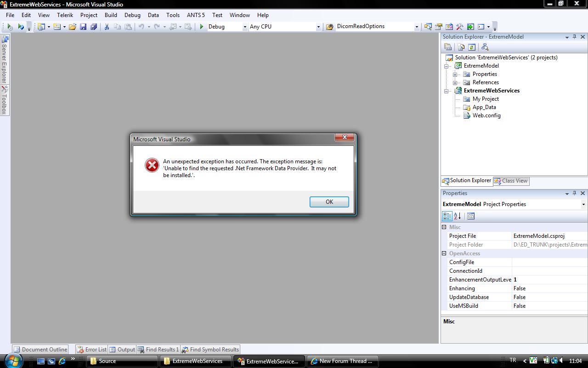Image resolution: width=588 pixels, height=368 pixels.
Task: Click the binoculars Solution Explorer toolbar icon
Action: [428, 27]
